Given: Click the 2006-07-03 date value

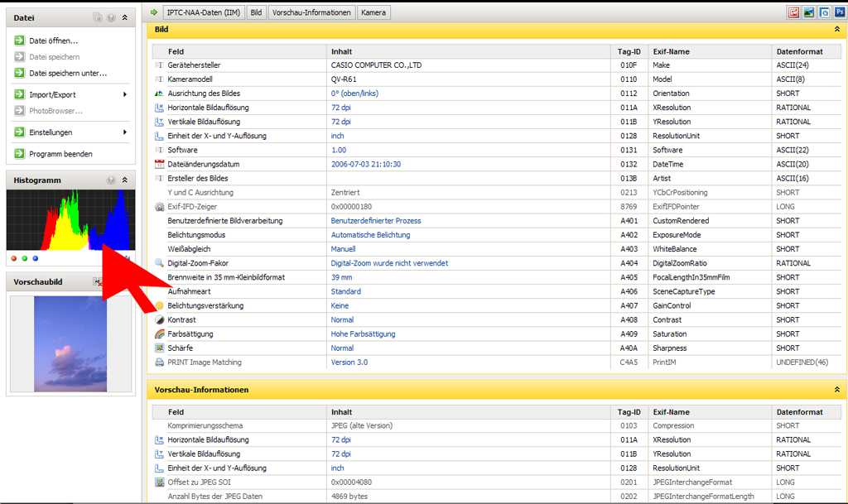Looking at the screenshot, I should pyautogui.click(x=365, y=165).
